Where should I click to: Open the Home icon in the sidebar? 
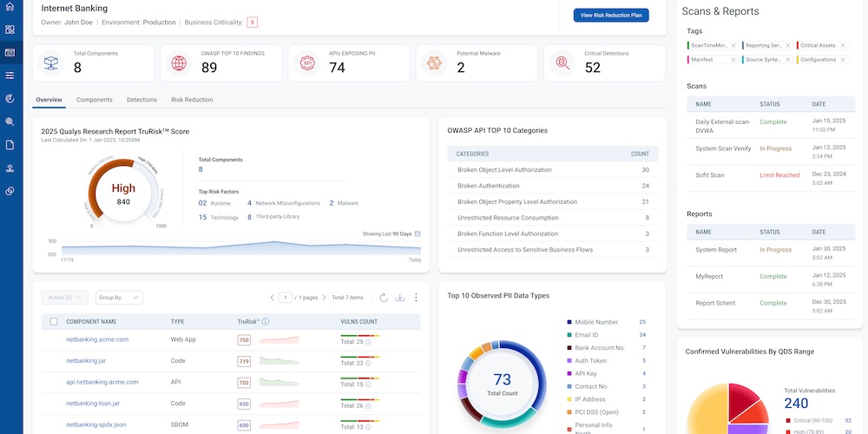click(x=10, y=7)
